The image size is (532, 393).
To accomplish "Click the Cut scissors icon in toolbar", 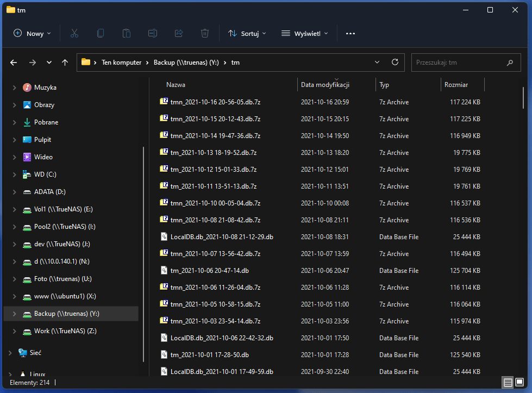I will click(x=74, y=33).
